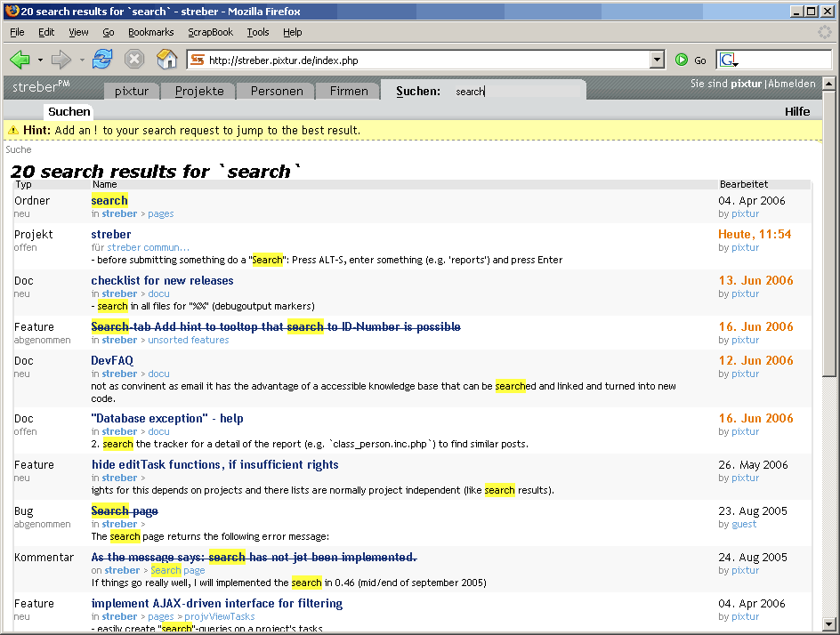Click the 'projvViewTasks' breadcrumb link
Screen dimensions: 840x635
pos(220,617)
